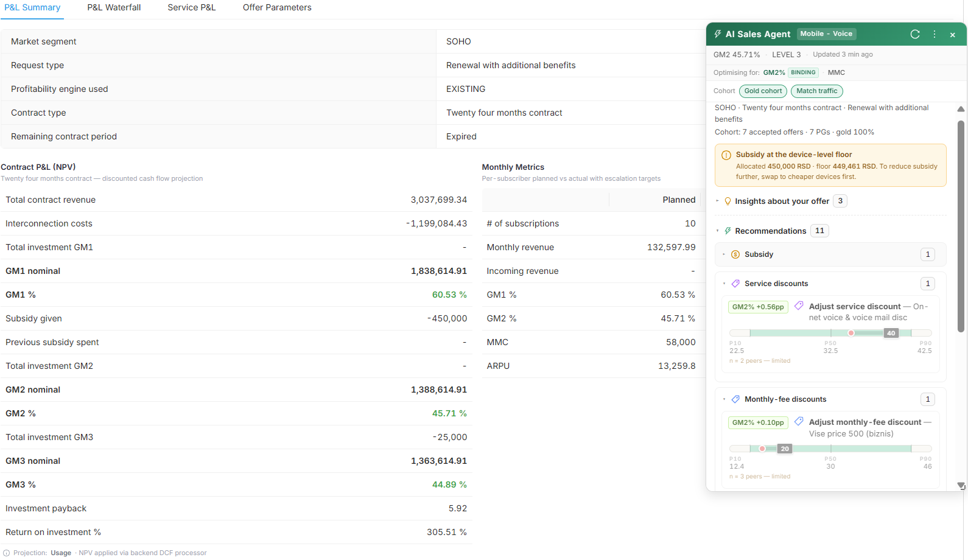Click Monthly revenue value 132,597.99
This screenshot has width=968, height=560.
[x=671, y=247]
